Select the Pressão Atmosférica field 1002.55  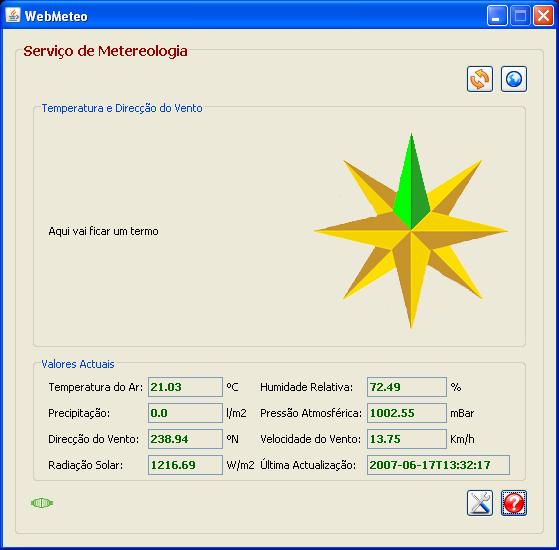click(407, 413)
